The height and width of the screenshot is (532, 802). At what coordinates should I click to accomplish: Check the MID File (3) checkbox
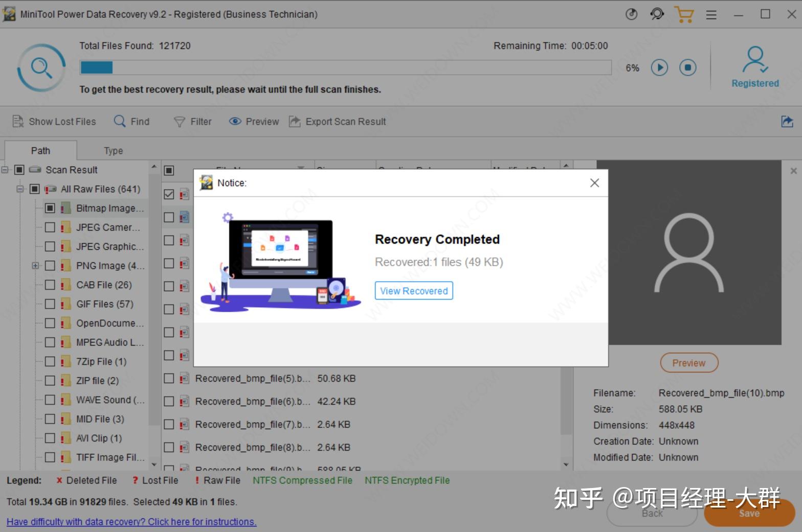coord(50,419)
